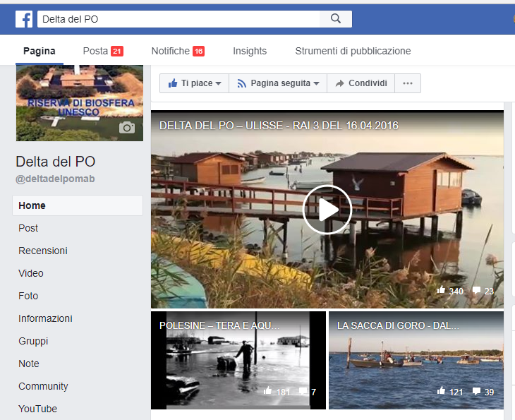
Task: Play the Ulisse Rai 3 video
Action: pyautogui.click(x=327, y=210)
